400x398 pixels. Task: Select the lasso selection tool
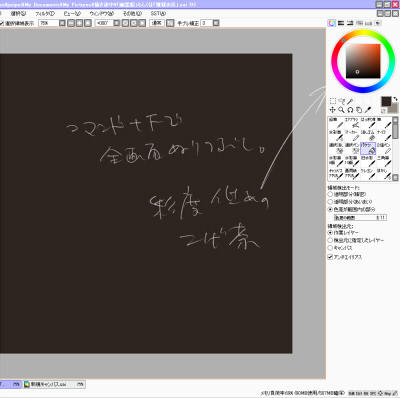click(341, 101)
